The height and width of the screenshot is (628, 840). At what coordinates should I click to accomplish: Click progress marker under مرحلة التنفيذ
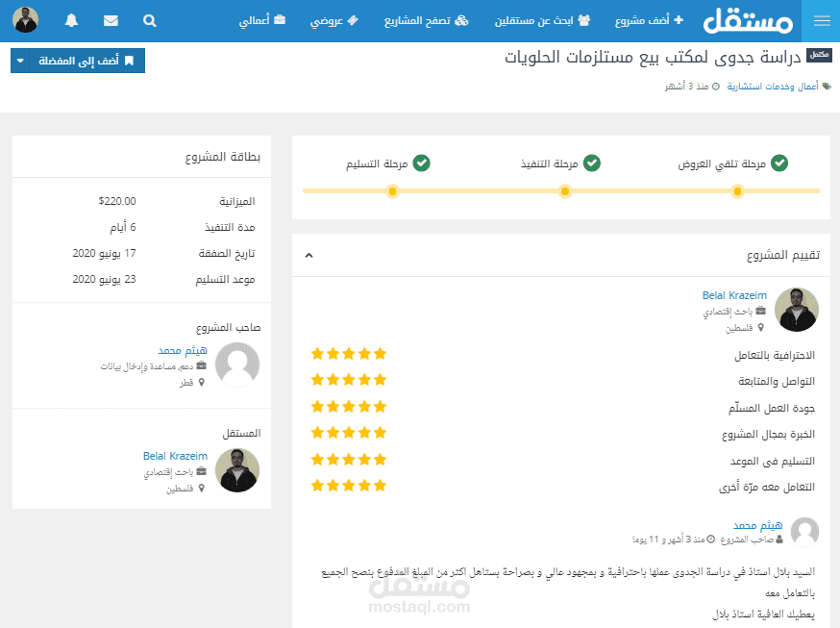coord(564,191)
